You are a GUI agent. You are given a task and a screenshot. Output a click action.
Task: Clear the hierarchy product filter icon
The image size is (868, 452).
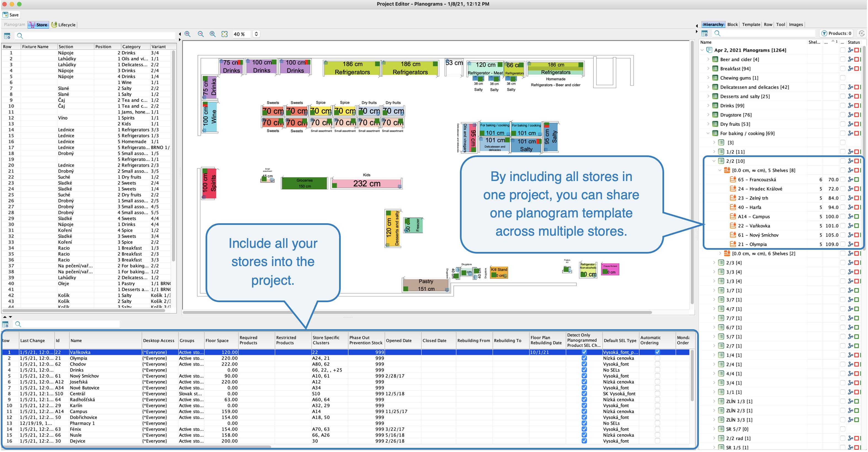click(x=861, y=33)
